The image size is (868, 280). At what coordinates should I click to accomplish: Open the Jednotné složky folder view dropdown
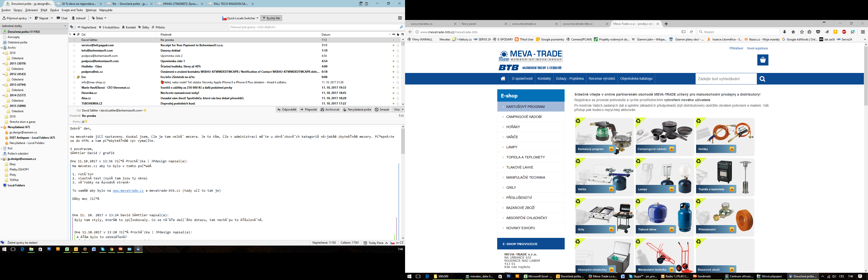pyautogui.click(x=65, y=26)
